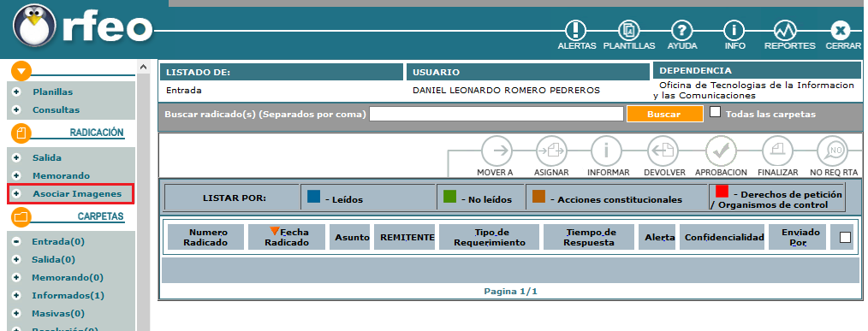Viewport: 868px width, 331px height.
Task: Expand the Planillas menu item
Action: pos(52,92)
